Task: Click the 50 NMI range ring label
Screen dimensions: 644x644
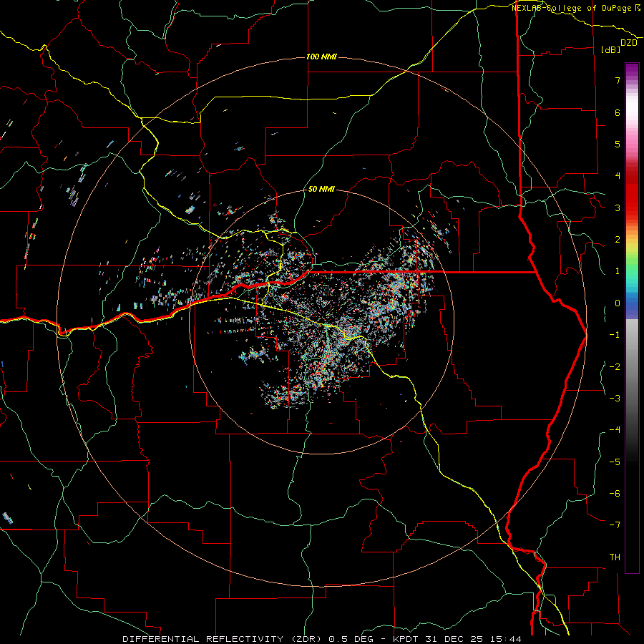Action: 321,190
